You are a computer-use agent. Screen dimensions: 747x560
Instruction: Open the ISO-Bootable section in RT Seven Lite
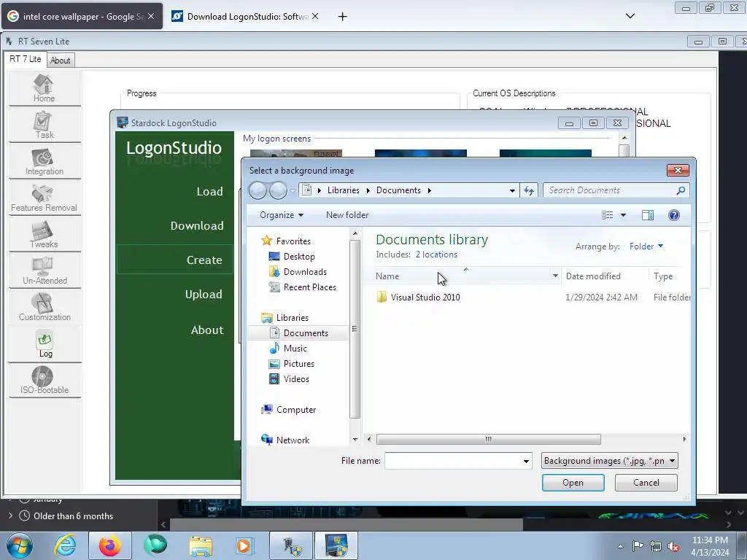pyautogui.click(x=44, y=381)
